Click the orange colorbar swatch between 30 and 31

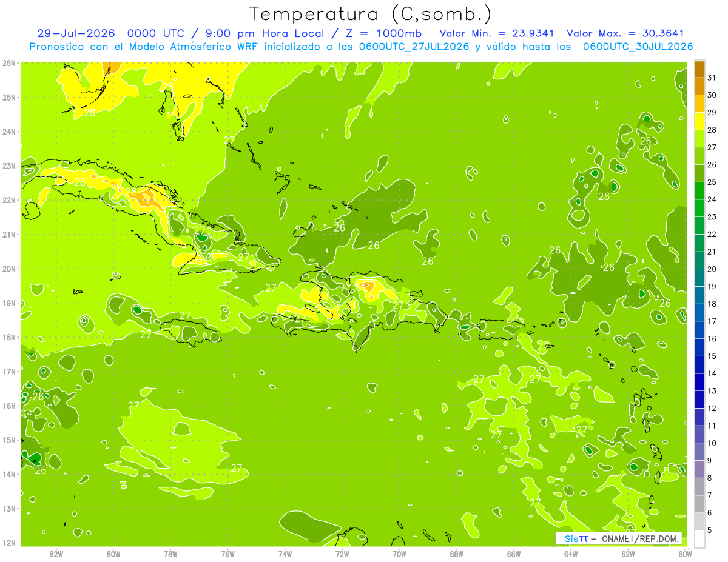coord(699,86)
